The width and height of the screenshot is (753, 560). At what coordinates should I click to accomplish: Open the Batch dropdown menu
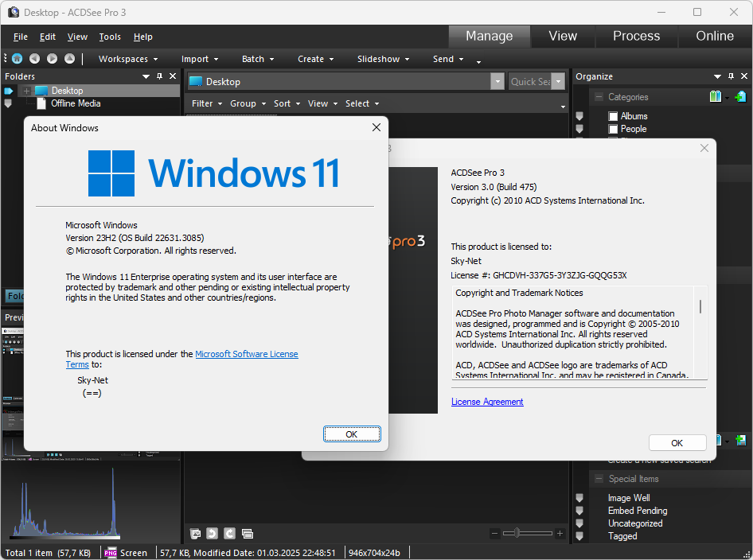[x=258, y=59]
